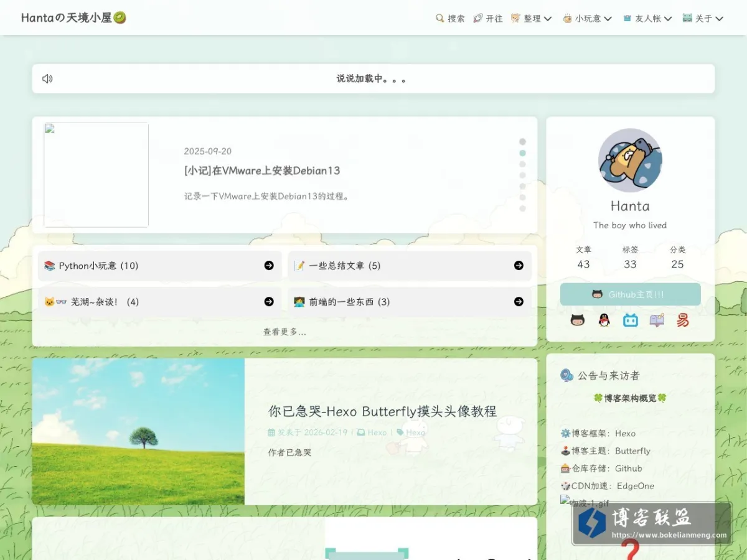This screenshot has width=747, height=560.
Task: Expand the 关于 dropdown menu
Action: [703, 19]
